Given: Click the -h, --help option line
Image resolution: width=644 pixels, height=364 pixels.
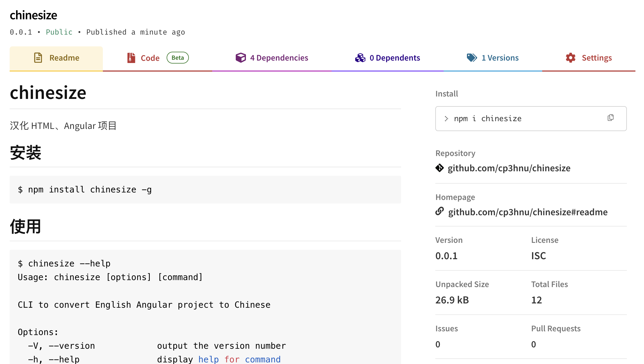Looking at the screenshot, I should click(x=154, y=359).
